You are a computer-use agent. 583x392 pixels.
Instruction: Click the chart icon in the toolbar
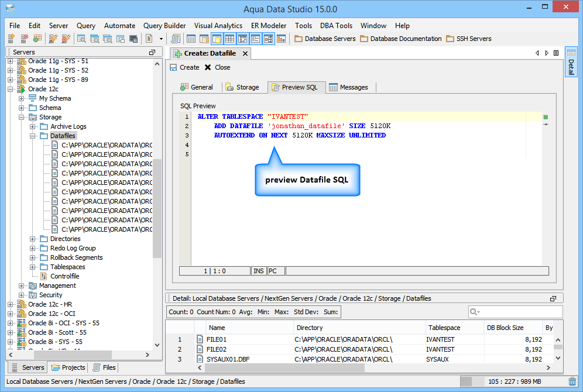tap(281, 39)
